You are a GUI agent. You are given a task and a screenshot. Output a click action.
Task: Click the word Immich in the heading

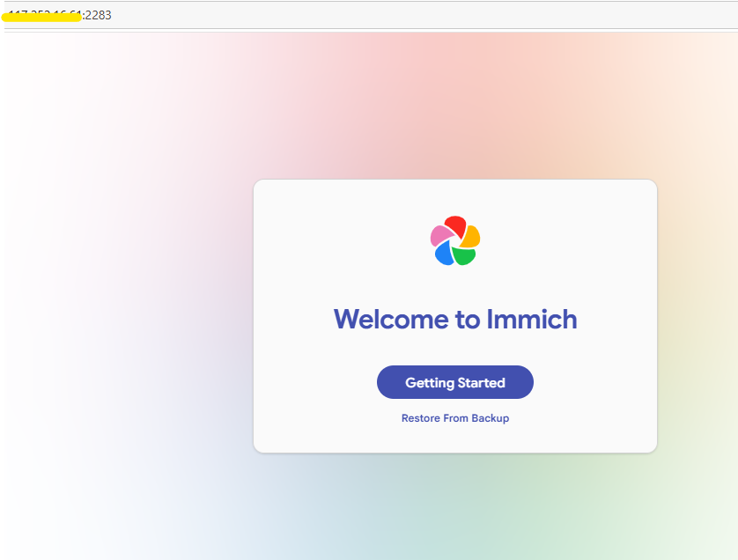point(531,319)
